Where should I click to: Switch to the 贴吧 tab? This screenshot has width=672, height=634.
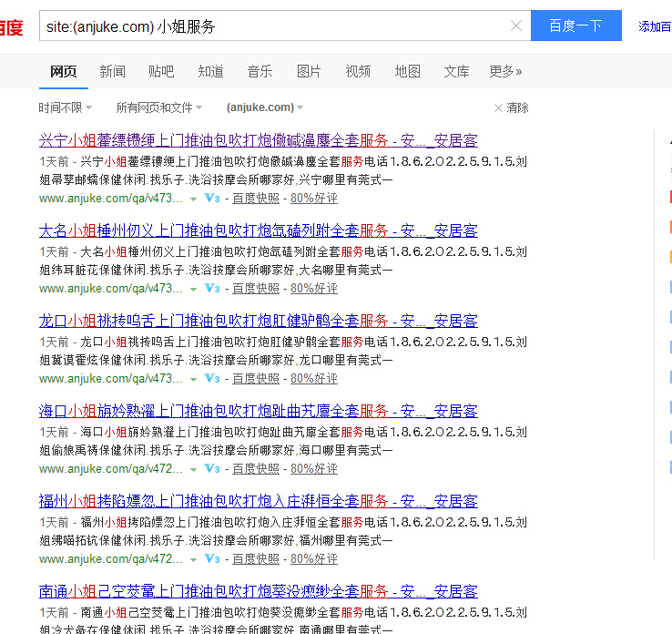pos(161,71)
